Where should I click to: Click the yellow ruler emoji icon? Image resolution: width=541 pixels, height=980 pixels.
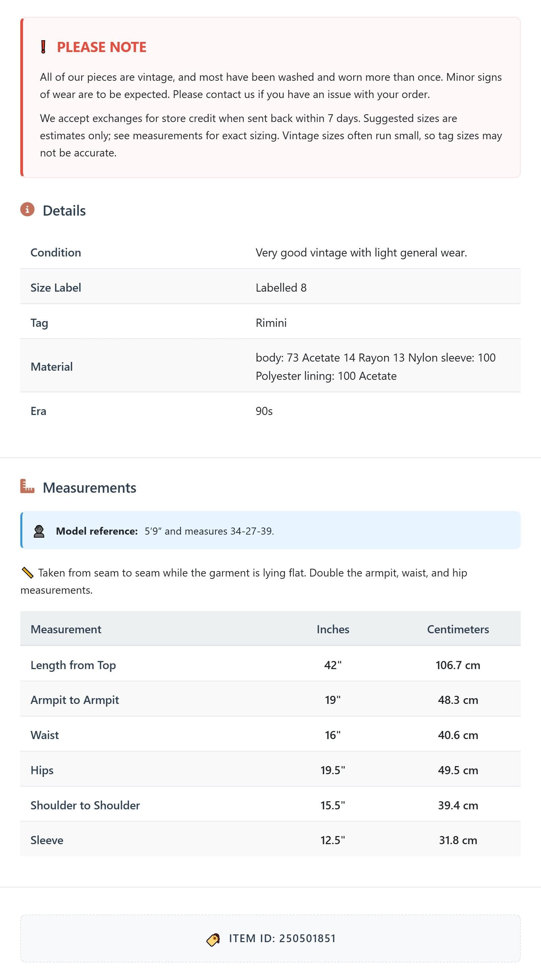tap(27, 572)
